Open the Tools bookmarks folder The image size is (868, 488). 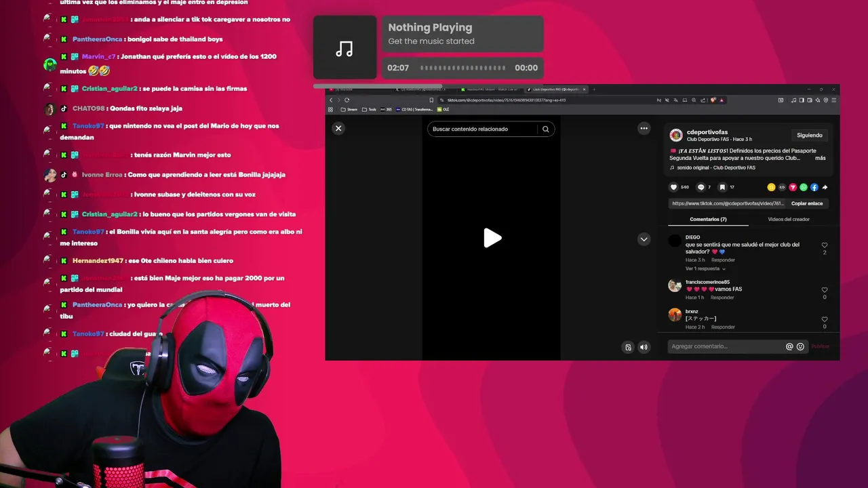click(x=369, y=109)
